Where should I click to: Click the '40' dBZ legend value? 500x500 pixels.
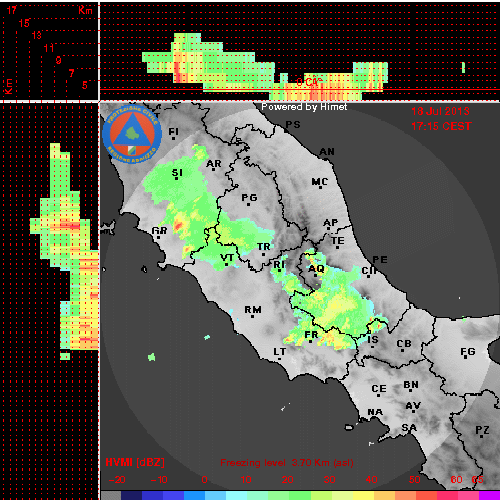click(x=372, y=480)
